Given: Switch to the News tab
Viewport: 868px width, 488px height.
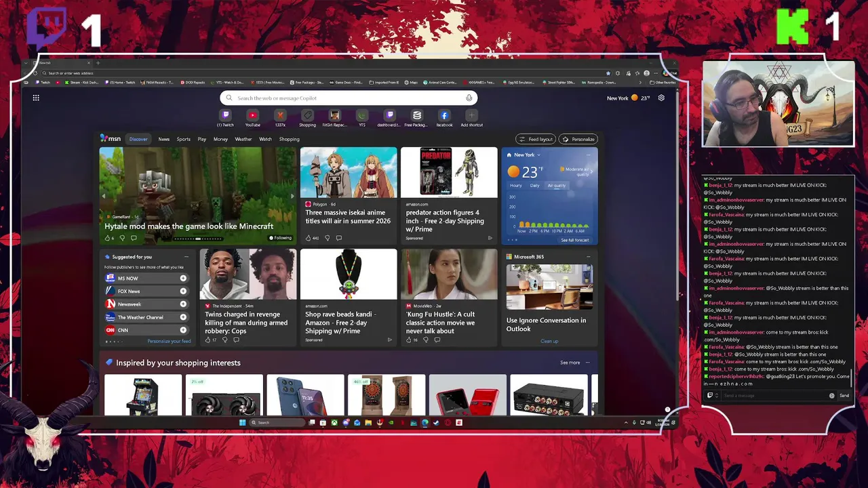Looking at the screenshot, I should (x=164, y=139).
